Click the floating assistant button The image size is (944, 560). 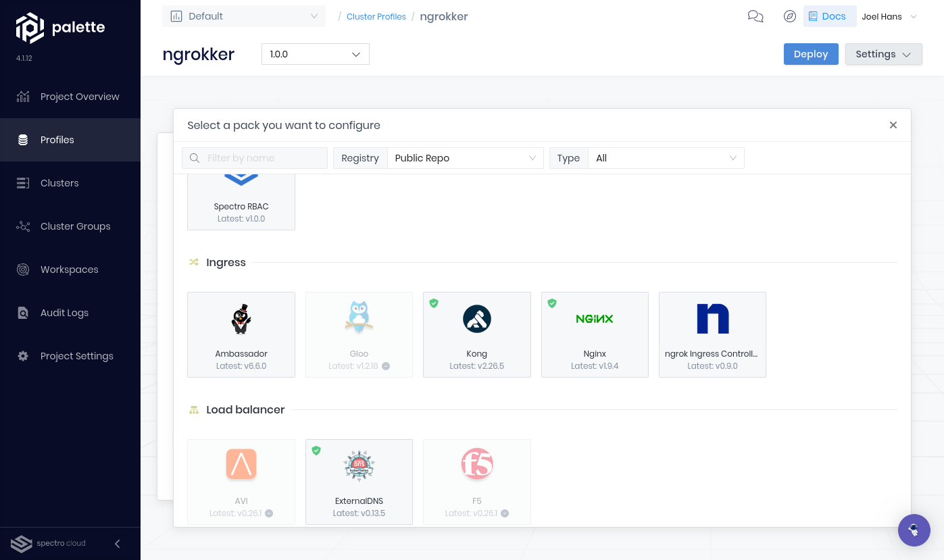(x=914, y=530)
